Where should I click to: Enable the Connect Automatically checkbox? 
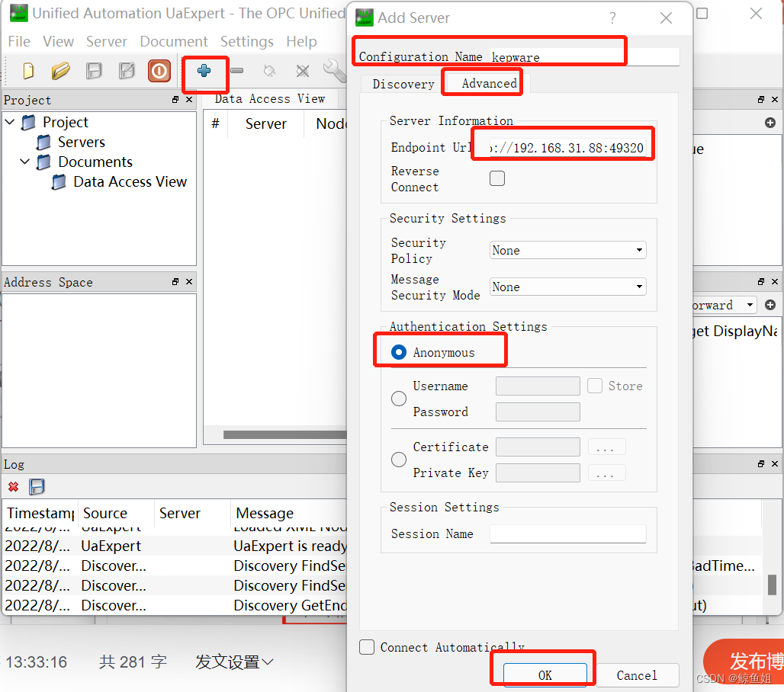(367, 647)
